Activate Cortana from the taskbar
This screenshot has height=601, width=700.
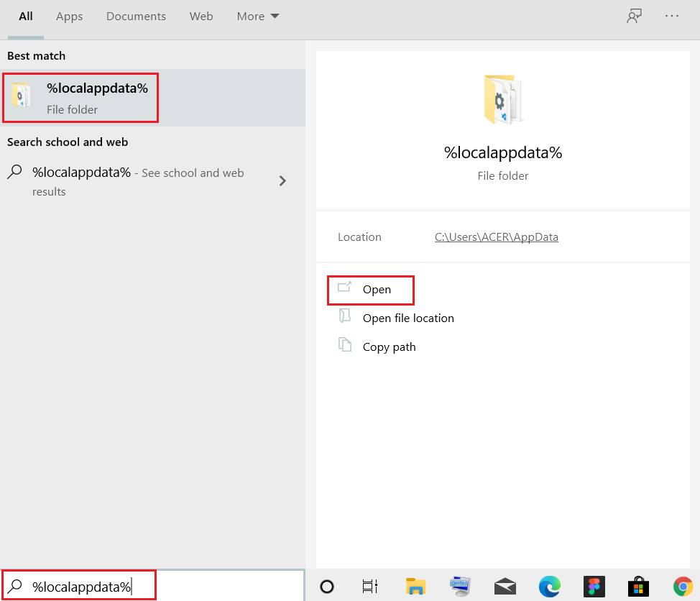pyautogui.click(x=327, y=587)
